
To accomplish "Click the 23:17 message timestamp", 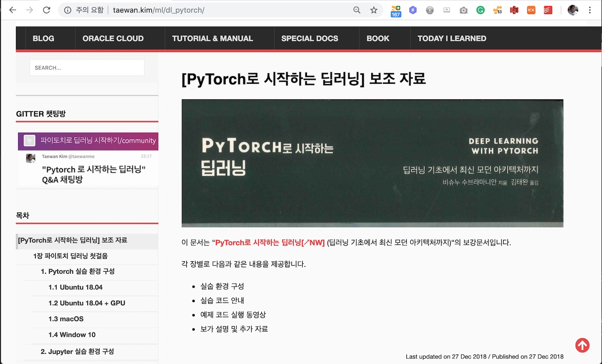I will (146, 156).
